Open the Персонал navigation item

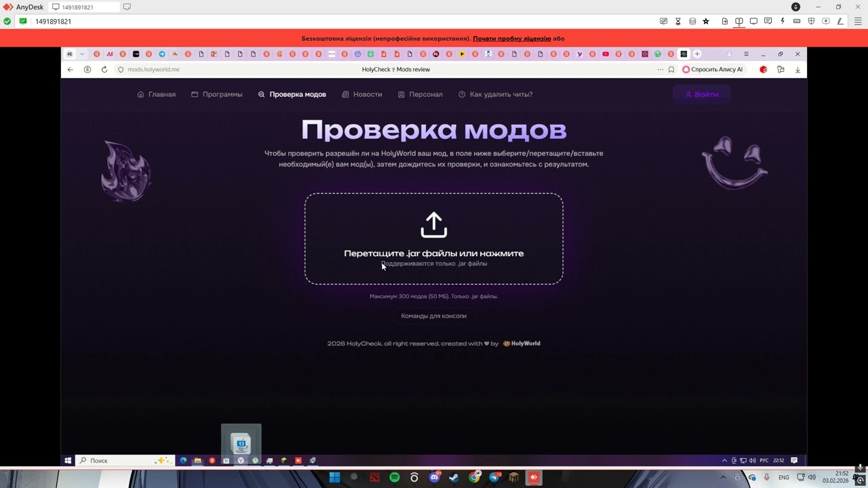(x=420, y=94)
